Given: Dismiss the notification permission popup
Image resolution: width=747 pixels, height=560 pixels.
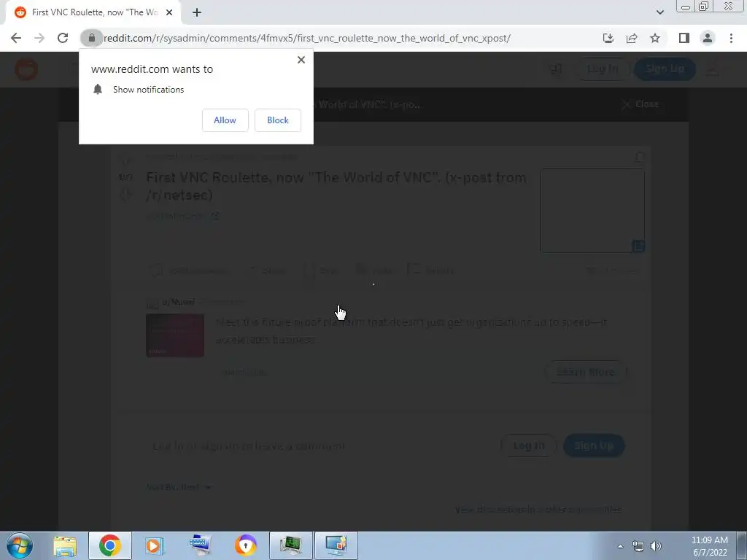Looking at the screenshot, I should [301, 60].
